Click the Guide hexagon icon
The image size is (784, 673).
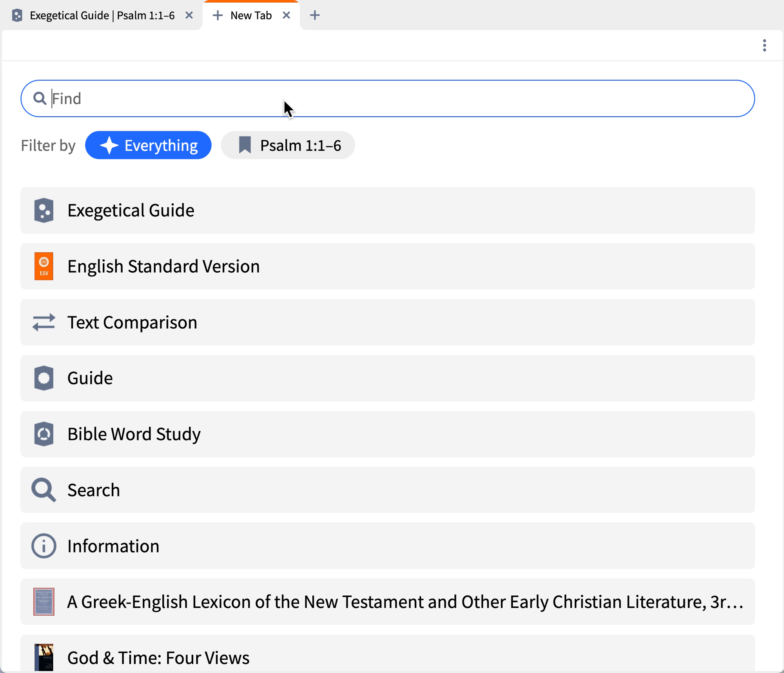[x=44, y=378]
